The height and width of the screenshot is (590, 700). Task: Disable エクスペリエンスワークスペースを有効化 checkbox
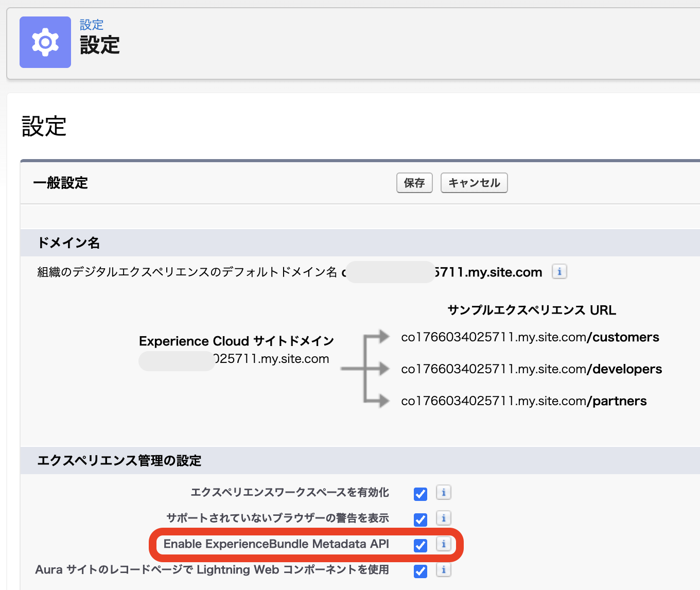(x=420, y=494)
